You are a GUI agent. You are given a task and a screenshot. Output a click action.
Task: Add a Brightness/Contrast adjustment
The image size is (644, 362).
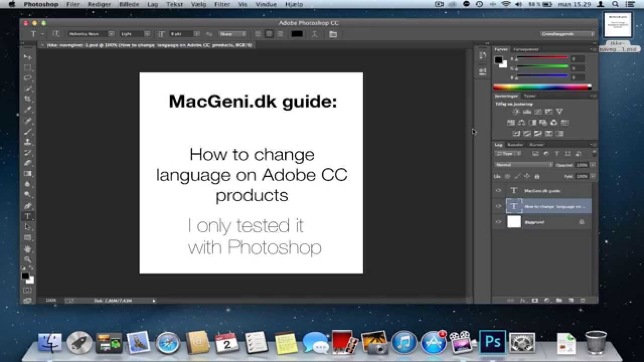point(516,112)
